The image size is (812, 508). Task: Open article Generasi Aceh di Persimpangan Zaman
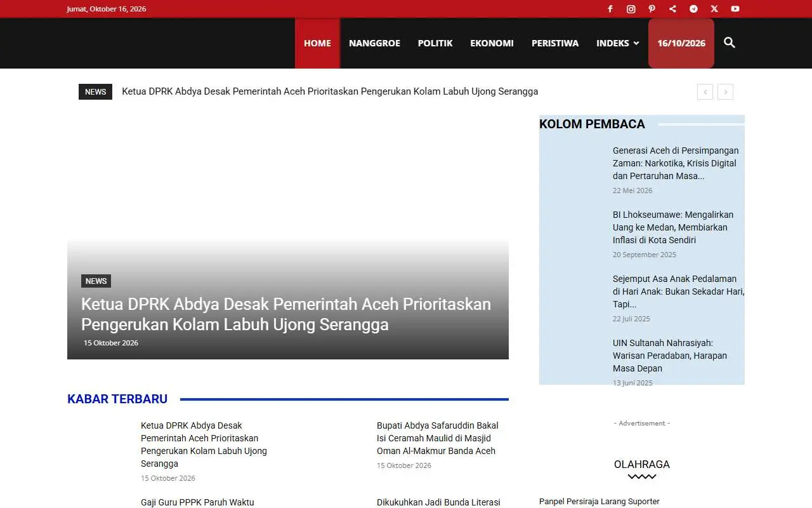pos(676,163)
